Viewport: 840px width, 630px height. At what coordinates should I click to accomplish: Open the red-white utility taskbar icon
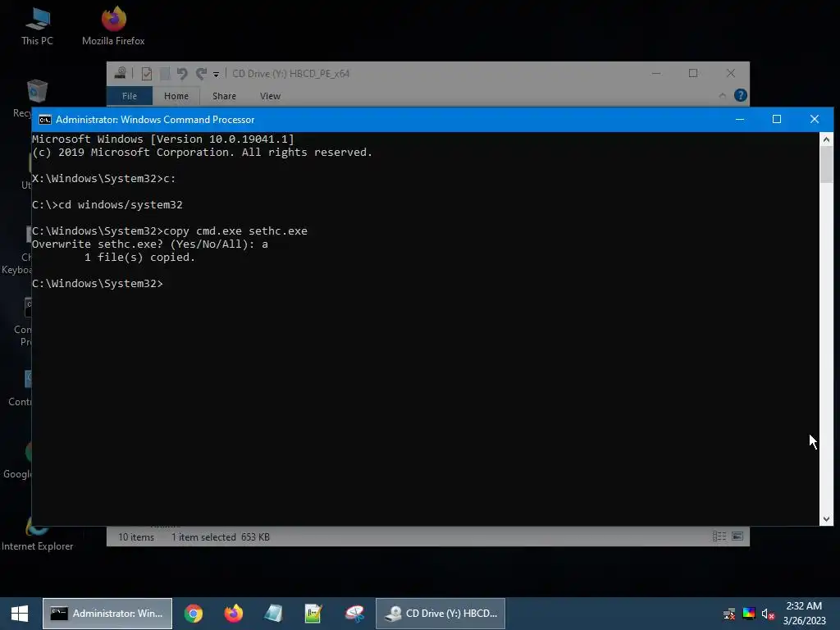[354, 614]
